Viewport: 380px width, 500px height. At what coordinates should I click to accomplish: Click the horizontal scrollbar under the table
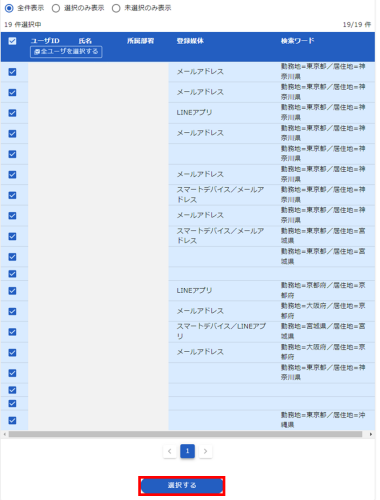(185, 434)
